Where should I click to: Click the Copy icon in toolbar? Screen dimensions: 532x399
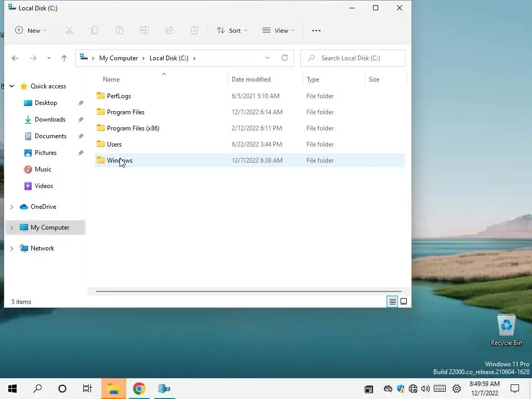pos(95,31)
